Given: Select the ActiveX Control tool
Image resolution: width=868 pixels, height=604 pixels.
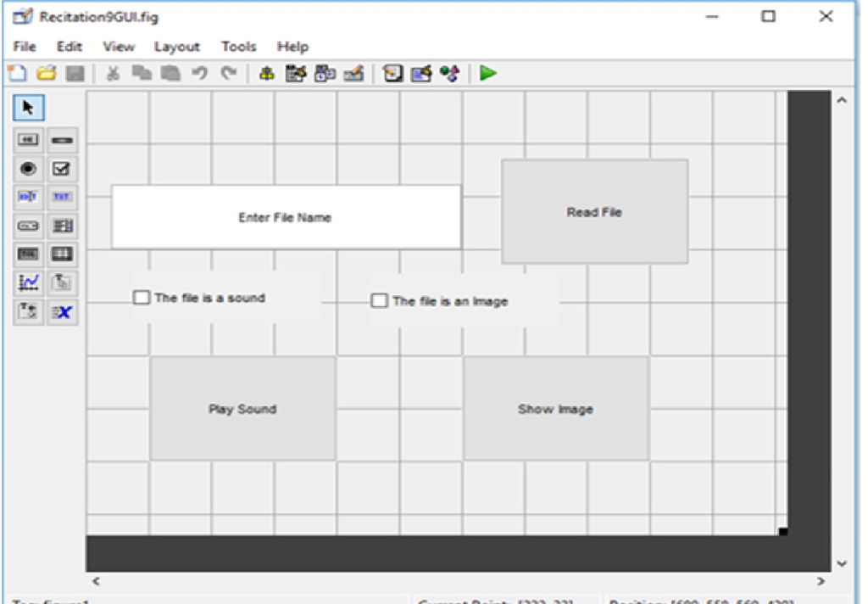Looking at the screenshot, I should (61, 313).
